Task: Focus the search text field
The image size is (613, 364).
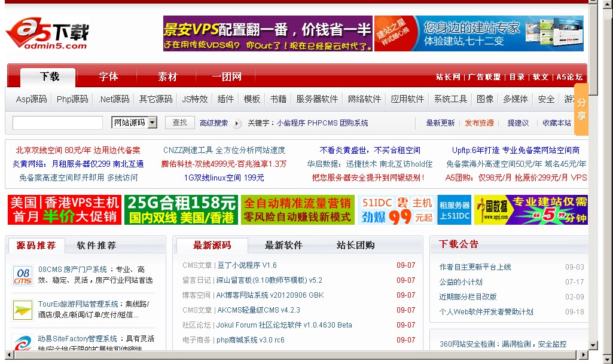Action: click(x=57, y=123)
